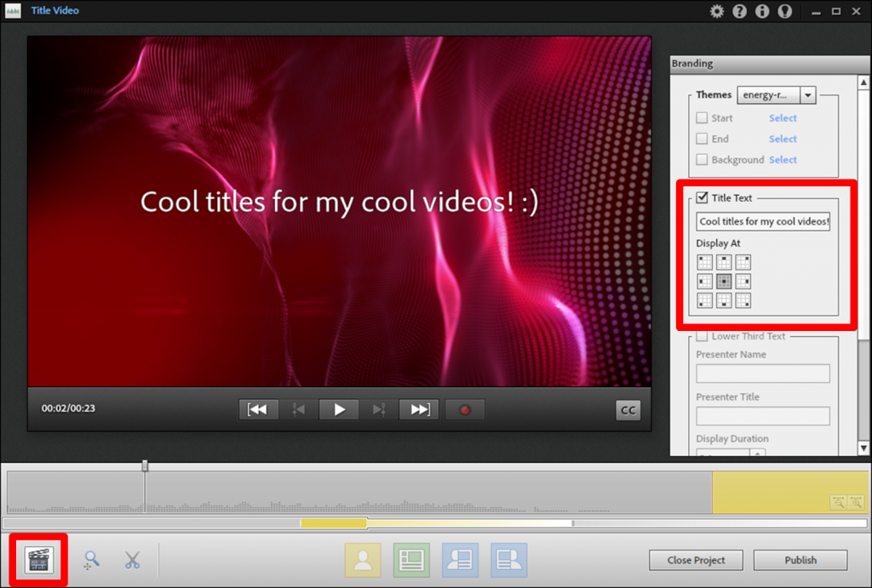The height and width of the screenshot is (588, 872).
Task: Select the Pan and Zoom magnifier tool
Action: (x=91, y=560)
